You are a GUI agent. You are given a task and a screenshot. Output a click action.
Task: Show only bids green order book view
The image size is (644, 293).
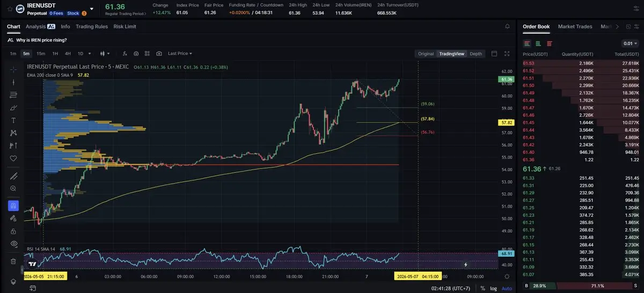click(538, 43)
